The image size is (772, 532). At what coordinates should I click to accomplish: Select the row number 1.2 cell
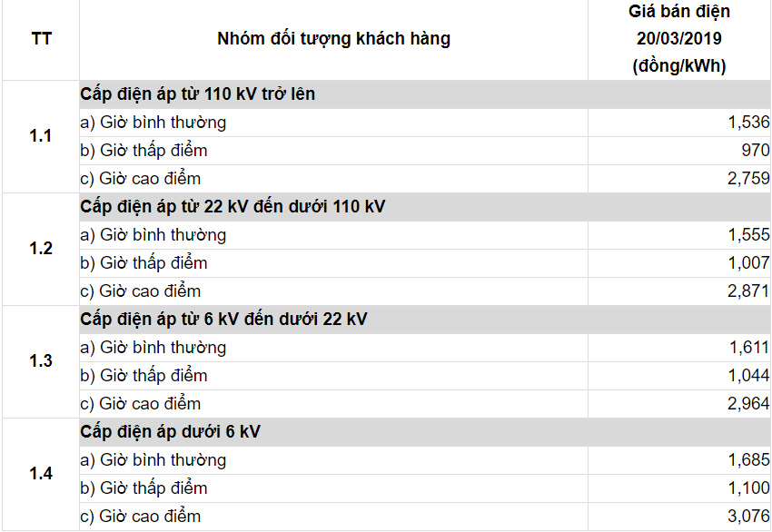click(x=41, y=249)
